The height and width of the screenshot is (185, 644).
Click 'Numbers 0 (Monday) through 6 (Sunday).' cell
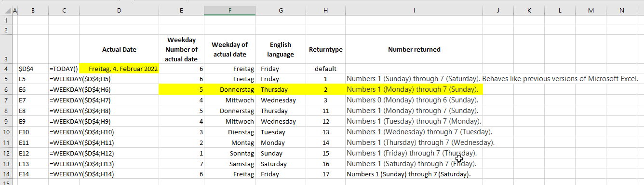414,100
